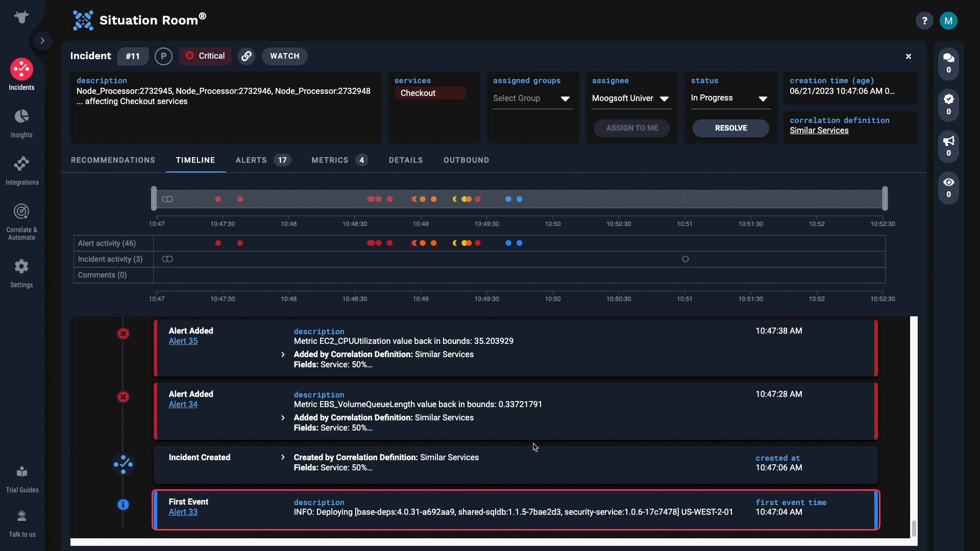Click the RESOLVE button
Image resolution: width=980 pixels, height=551 pixels.
pyautogui.click(x=731, y=128)
